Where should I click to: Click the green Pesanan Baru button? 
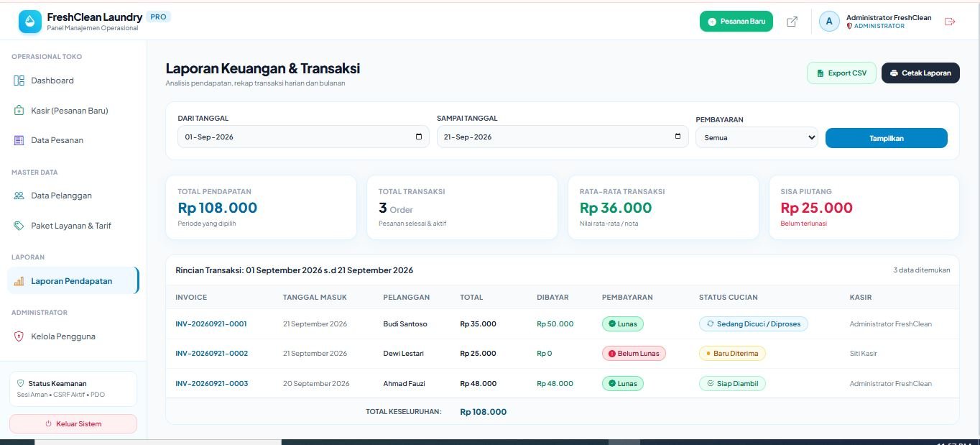(x=736, y=22)
